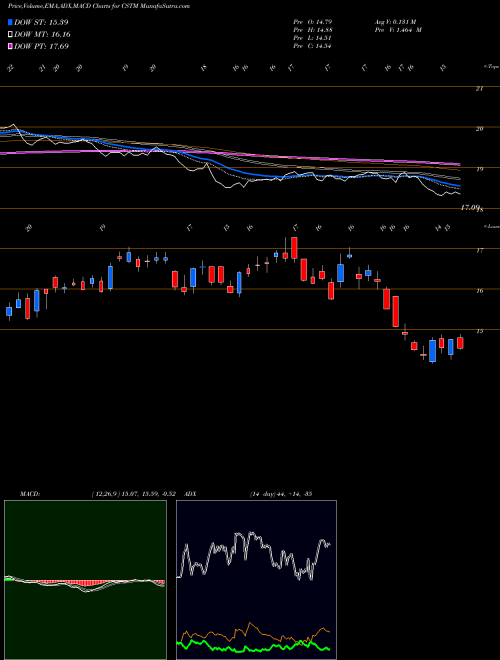Click the endpoint of the thick blue EMA line
Screen dimensions: 500x660
click(x=459, y=186)
